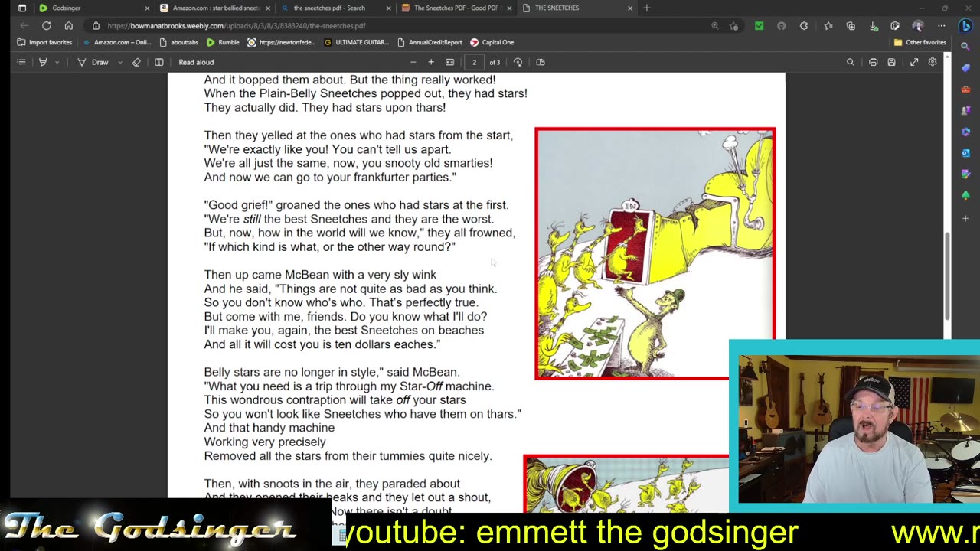Open sidebar Tools briefcase icon
Image resolution: width=980 pixels, height=551 pixels.
(965, 90)
